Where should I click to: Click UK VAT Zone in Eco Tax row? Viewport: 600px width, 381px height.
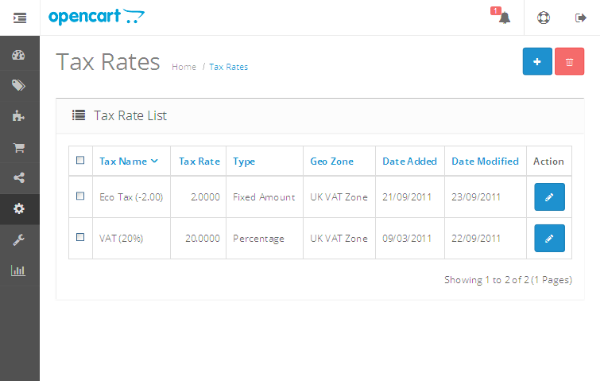pyautogui.click(x=339, y=197)
